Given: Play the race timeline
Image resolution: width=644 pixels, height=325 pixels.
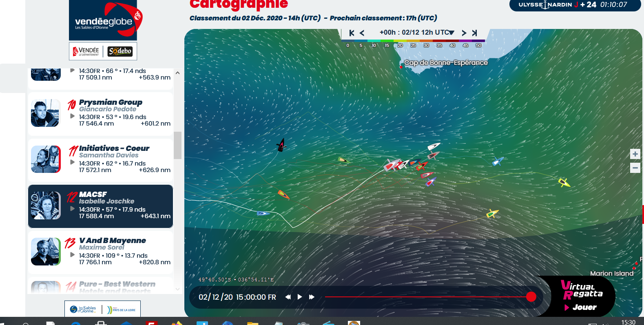Looking at the screenshot, I should (x=300, y=297).
